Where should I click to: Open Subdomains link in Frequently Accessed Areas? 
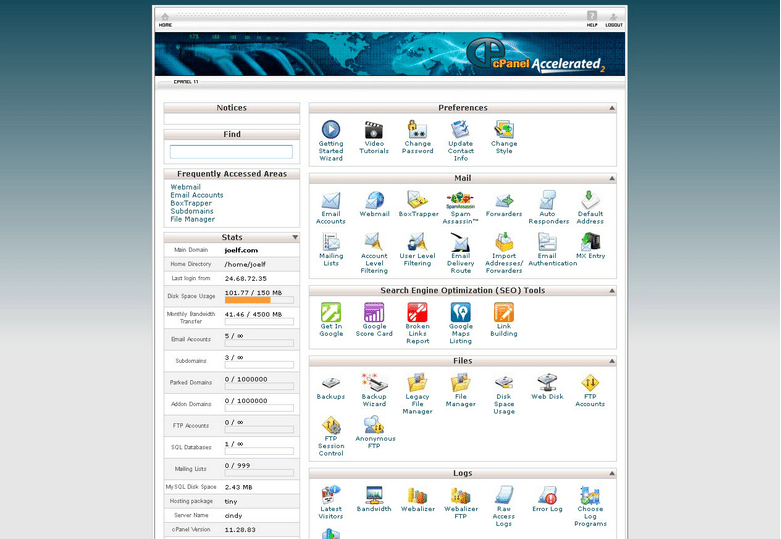pos(192,211)
